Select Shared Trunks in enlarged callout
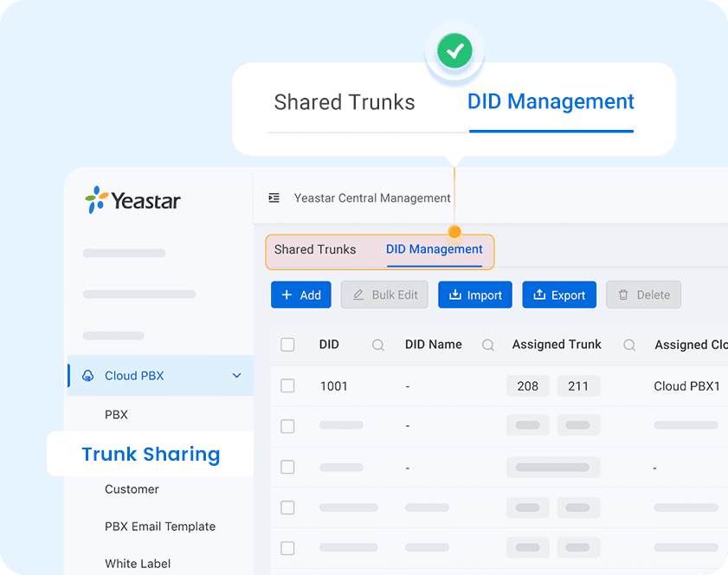 344,102
